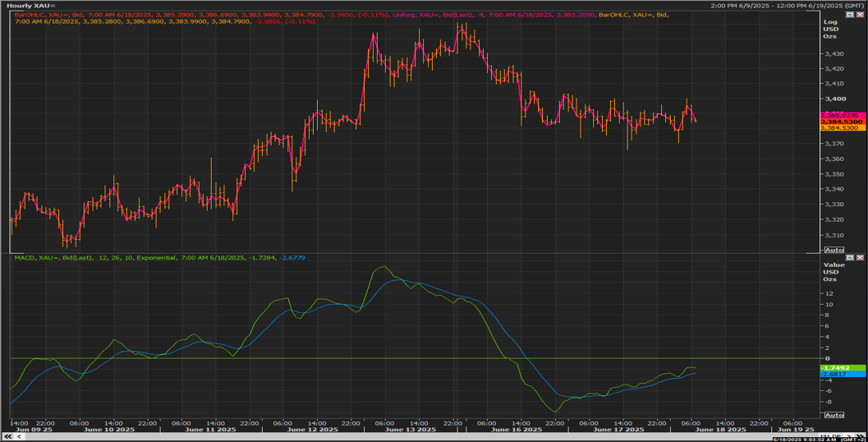This screenshot has width=868, height=442.
Task: Select the Hourly XAU= chart title
Action: point(31,6)
